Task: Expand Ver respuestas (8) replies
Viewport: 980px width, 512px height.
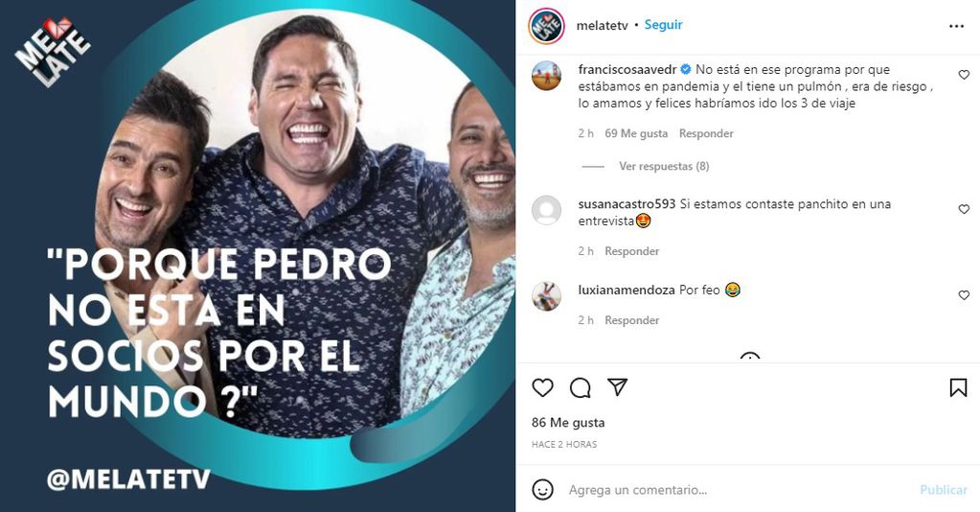Action: (664, 166)
